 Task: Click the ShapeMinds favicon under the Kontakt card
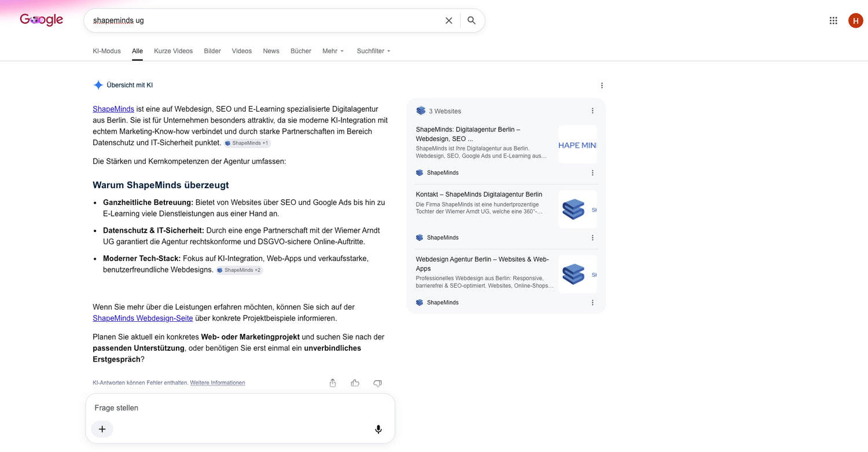420,237
